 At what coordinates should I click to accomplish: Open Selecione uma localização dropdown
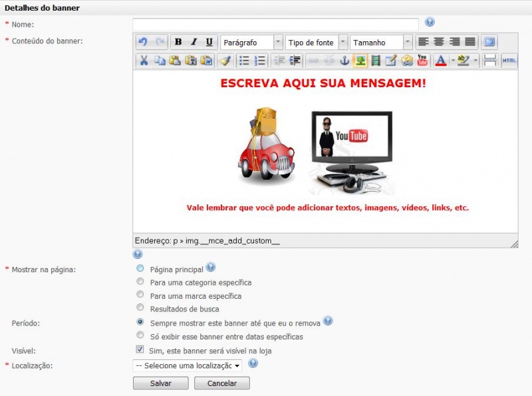click(x=188, y=366)
